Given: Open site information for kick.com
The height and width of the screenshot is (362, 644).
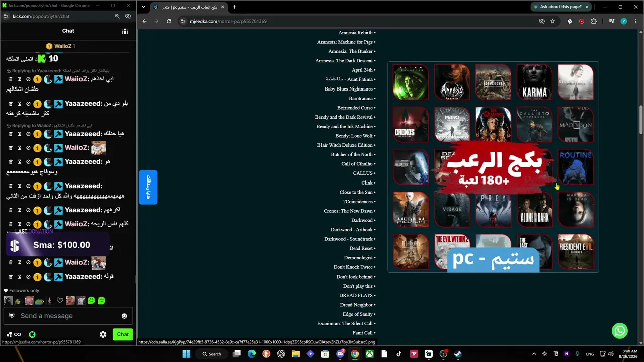Looking at the screenshot, I should [x=6, y=16].
